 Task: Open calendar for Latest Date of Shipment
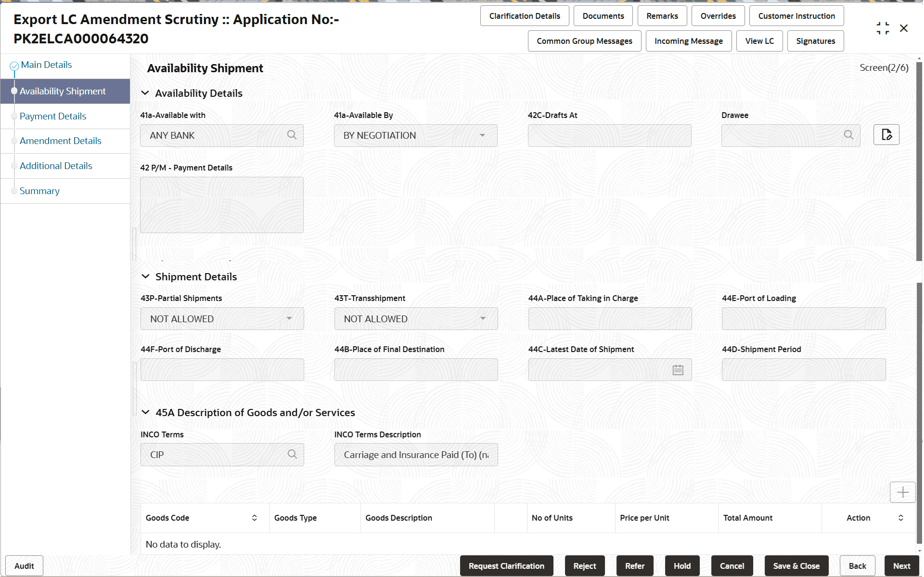[x=678, y=370]
